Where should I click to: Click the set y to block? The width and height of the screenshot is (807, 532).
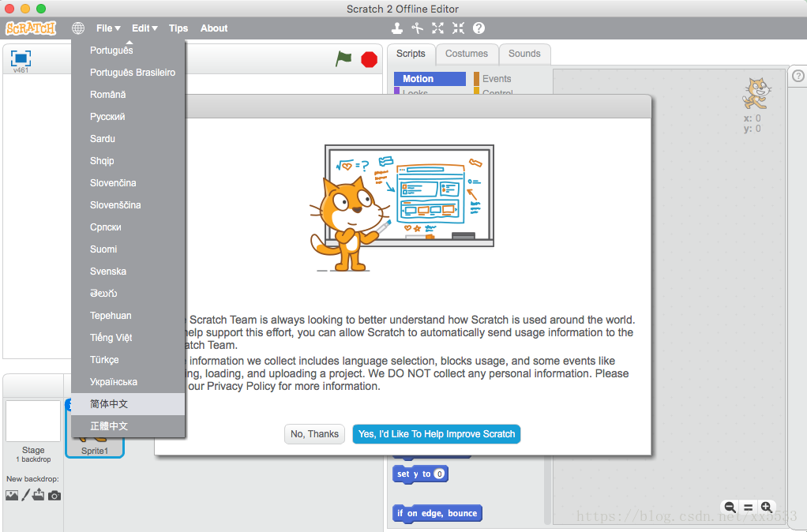420,474
